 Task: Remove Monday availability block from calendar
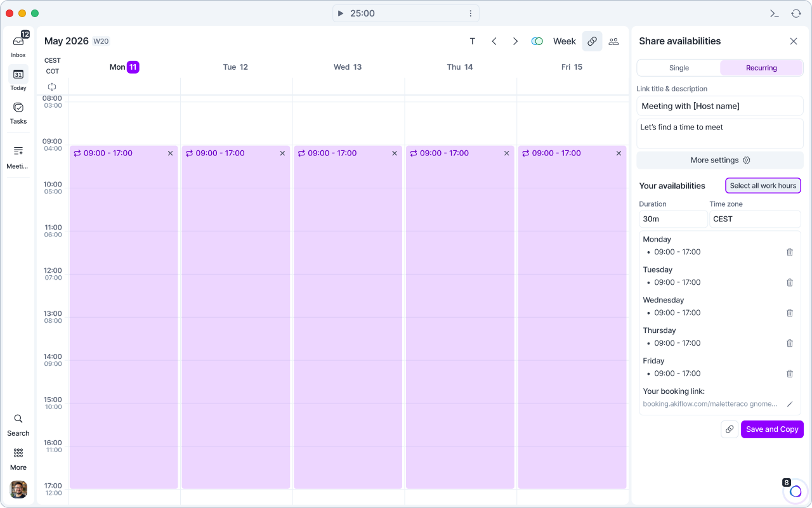(170, 153)
